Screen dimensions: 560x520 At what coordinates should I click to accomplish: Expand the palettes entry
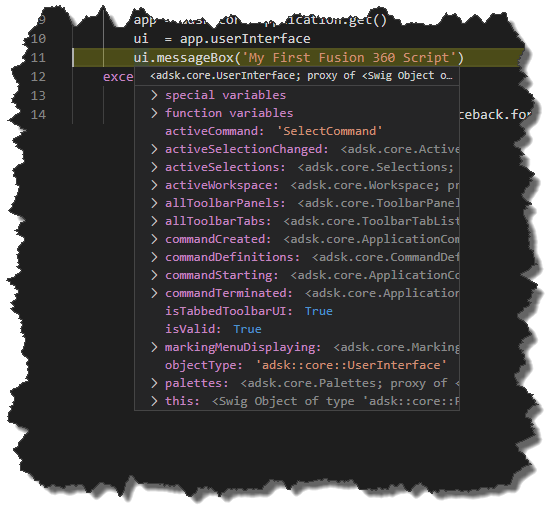click(154, 383)
